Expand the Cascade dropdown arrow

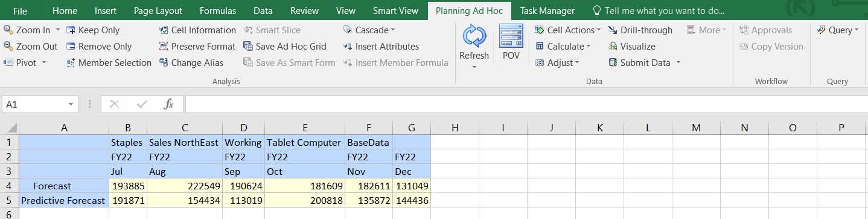point(393,30)
